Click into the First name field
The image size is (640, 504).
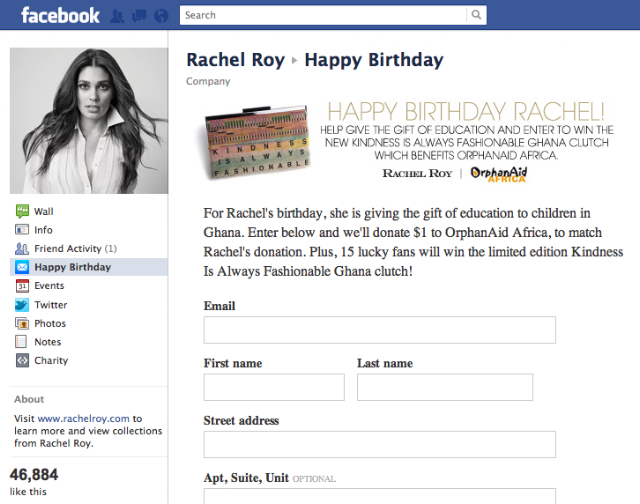[274, 387]
